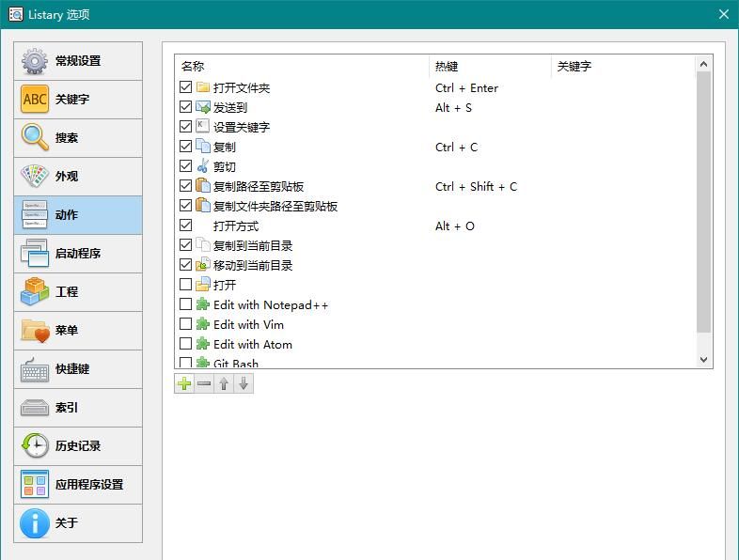
Task: Click the K icon beside 设置关键字
Action: pyautogui.click(x=203, y=126)
